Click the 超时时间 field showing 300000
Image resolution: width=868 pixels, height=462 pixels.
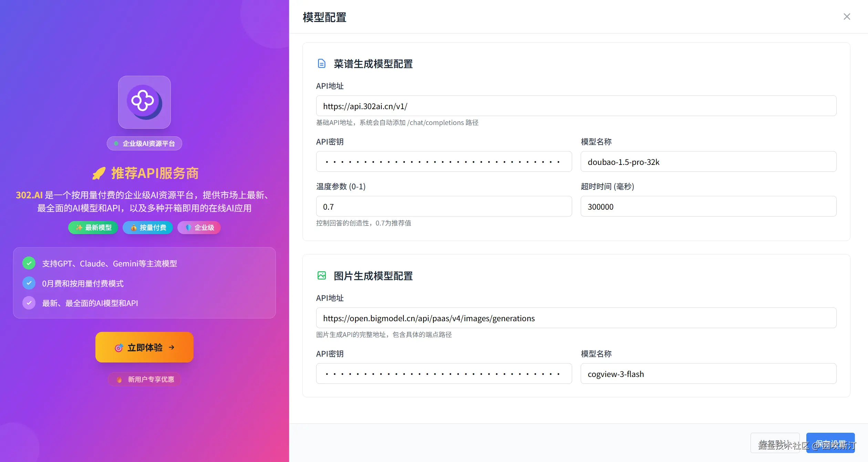pyautogui.click(x=708, y=206)
